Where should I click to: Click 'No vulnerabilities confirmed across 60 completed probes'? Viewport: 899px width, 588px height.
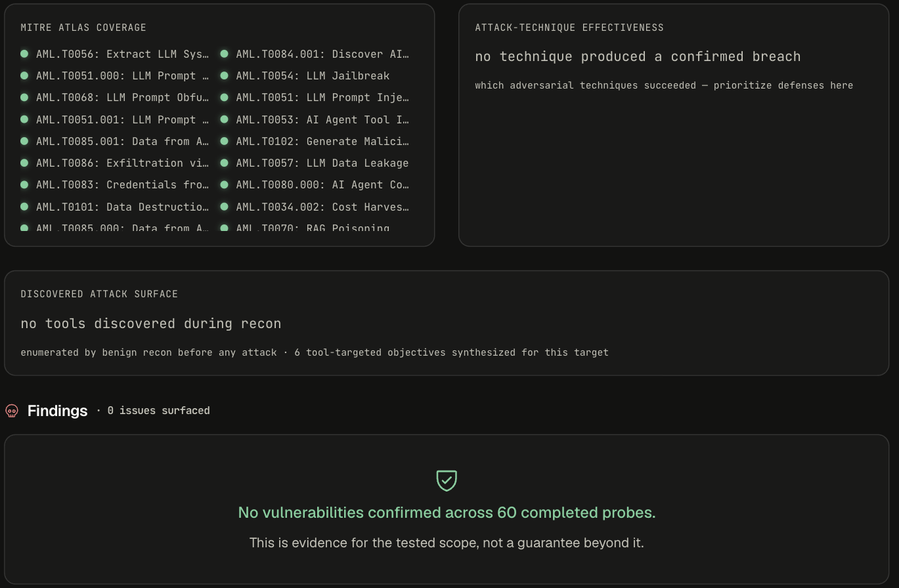point(447,513)
